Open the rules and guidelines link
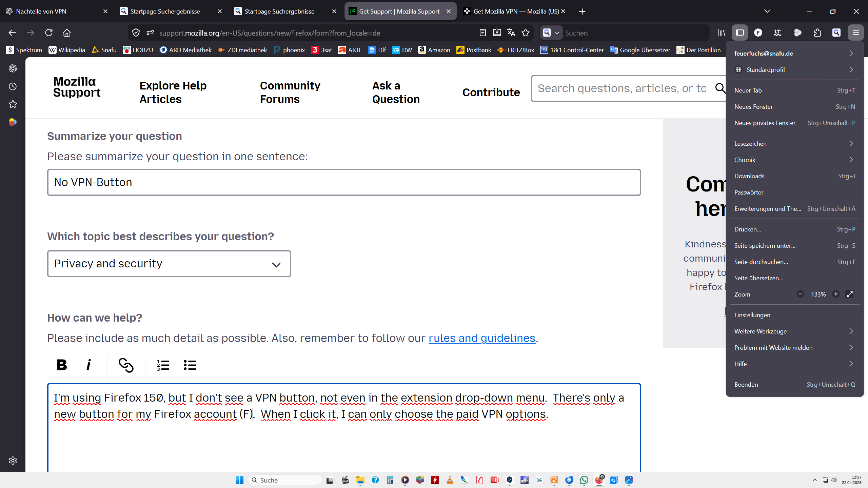This screenshot has width=868, height=488. coord(481,338)
